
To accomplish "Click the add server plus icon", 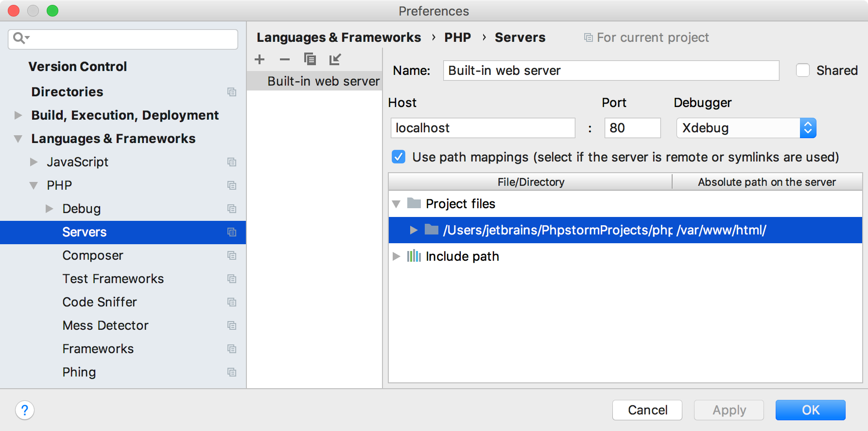I will point(260,59).
